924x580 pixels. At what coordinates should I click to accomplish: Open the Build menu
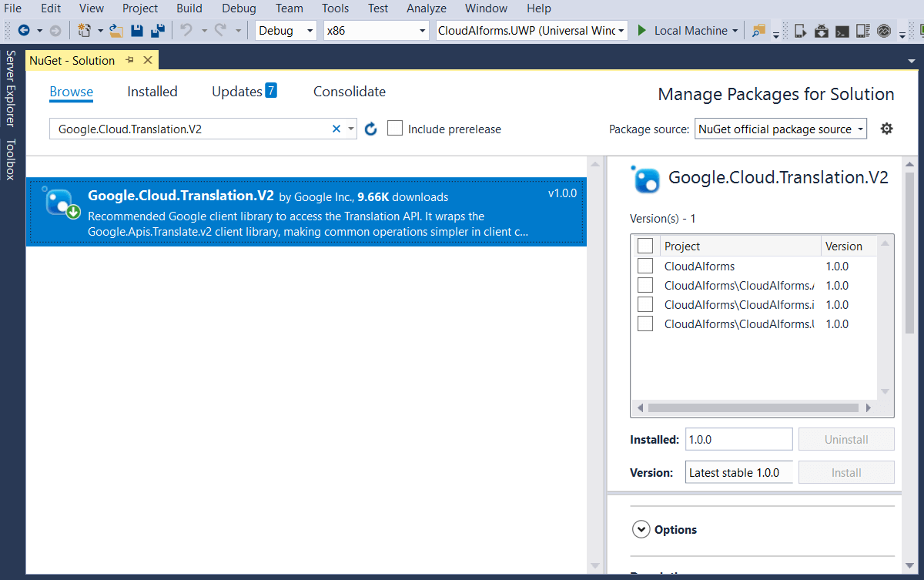(x=189, y=8)
